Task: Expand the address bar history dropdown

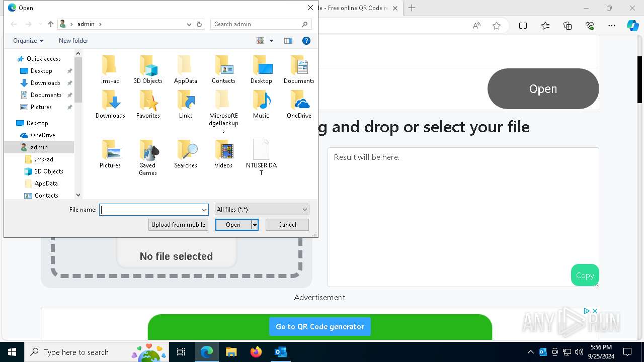Action: tap(189, 24)
